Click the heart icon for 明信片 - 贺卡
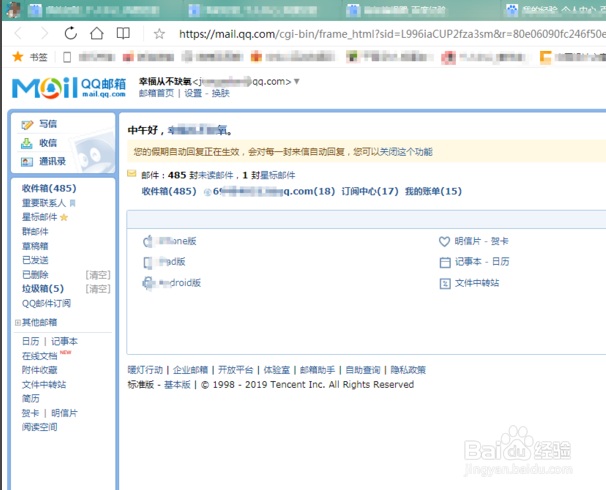Screen dimensions: 606x490 (444, 242)
